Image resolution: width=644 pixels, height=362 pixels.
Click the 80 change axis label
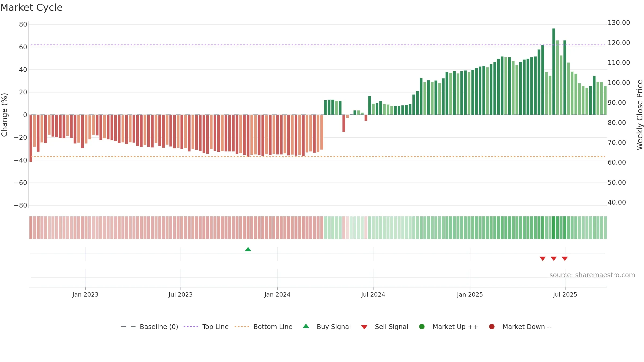pos(23,24)
